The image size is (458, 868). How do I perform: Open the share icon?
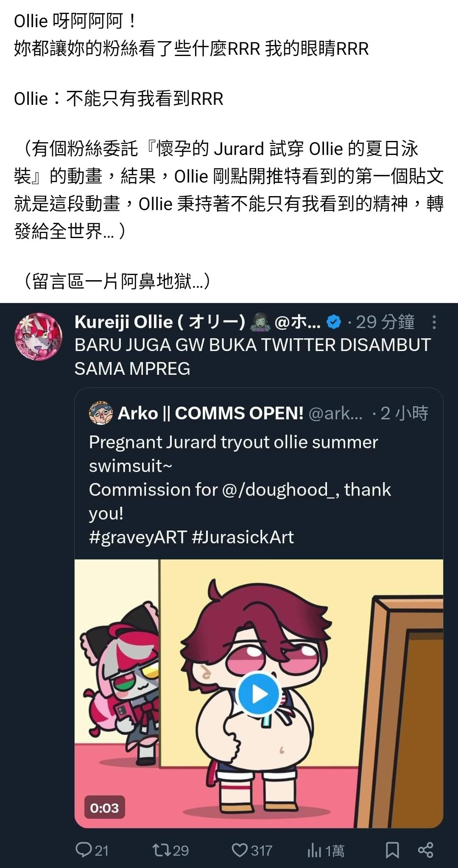425,850
